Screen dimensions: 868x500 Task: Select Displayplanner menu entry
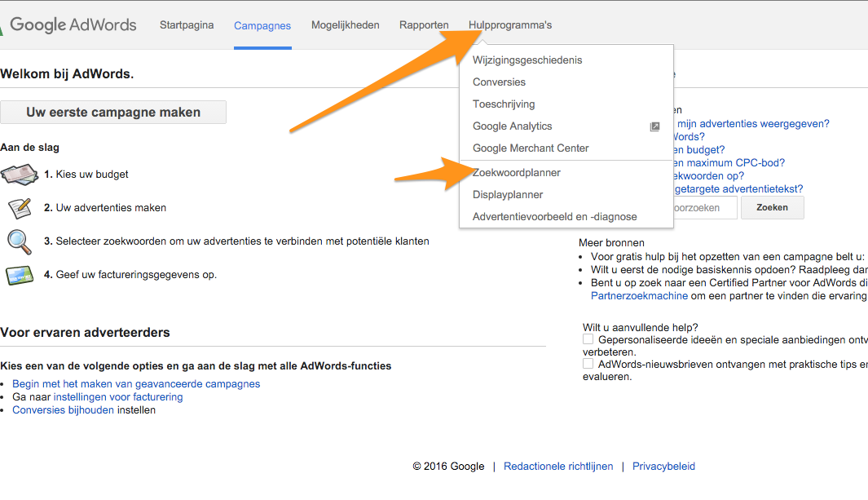(x=509, y=194)
